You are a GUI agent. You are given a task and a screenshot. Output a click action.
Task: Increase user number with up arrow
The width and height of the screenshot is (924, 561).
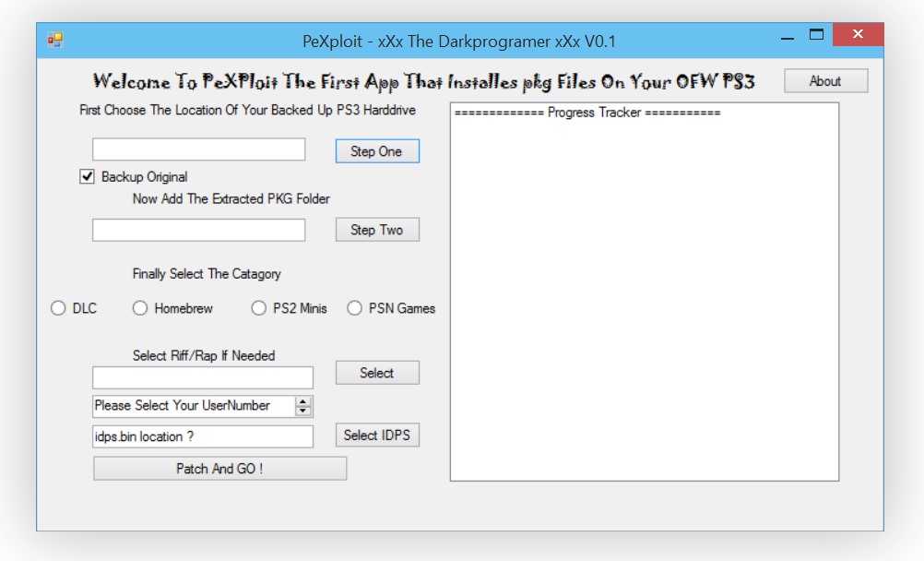[303, 400]
